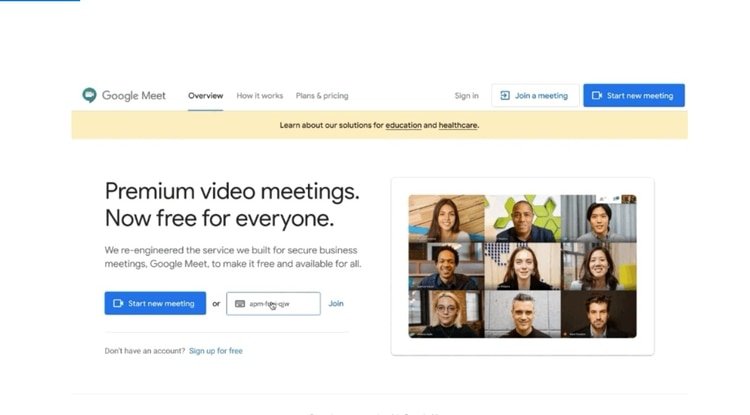Open the How it works tab
The width and height of the screenshot is (750, 415).
click(260, 96)
